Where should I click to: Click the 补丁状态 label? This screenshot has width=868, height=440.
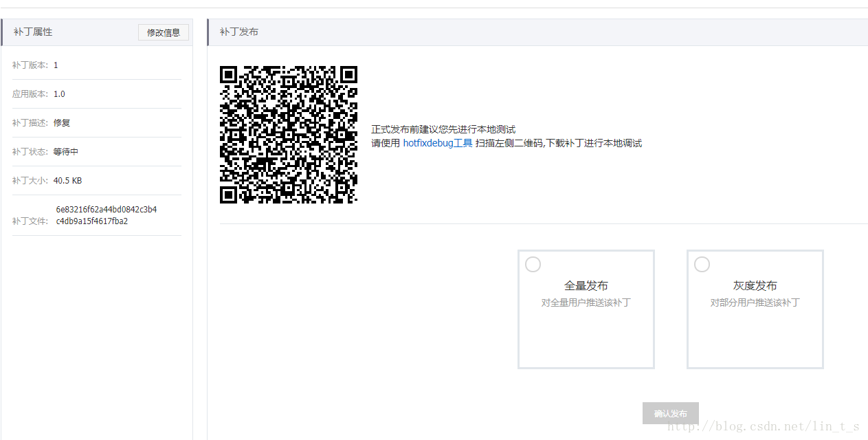pyautogui.click(x=30, y=152)
